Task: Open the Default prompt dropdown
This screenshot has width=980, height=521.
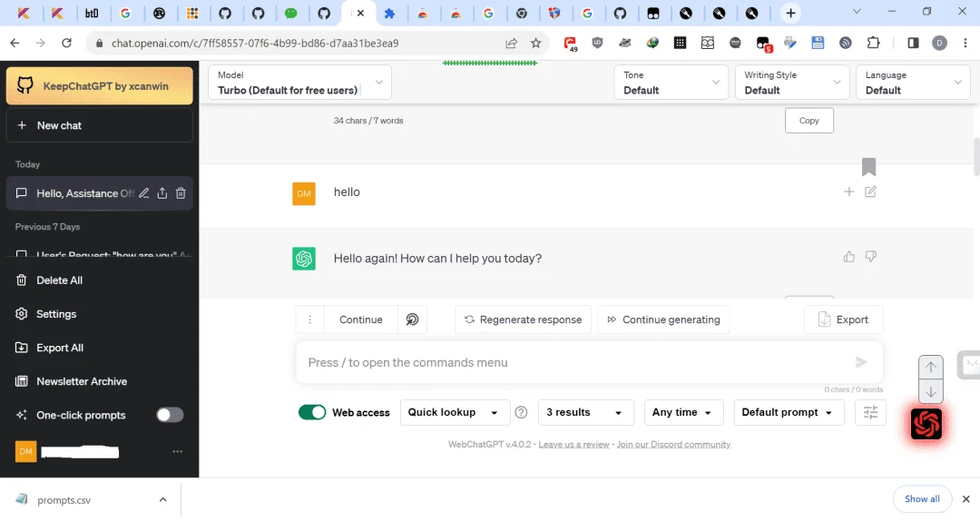Action: coord(789,412)
